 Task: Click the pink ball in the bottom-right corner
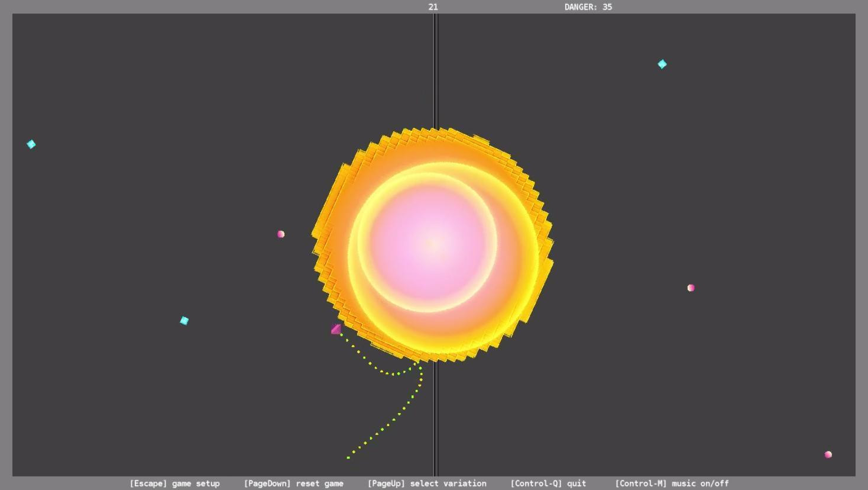[x=828, y=454]
